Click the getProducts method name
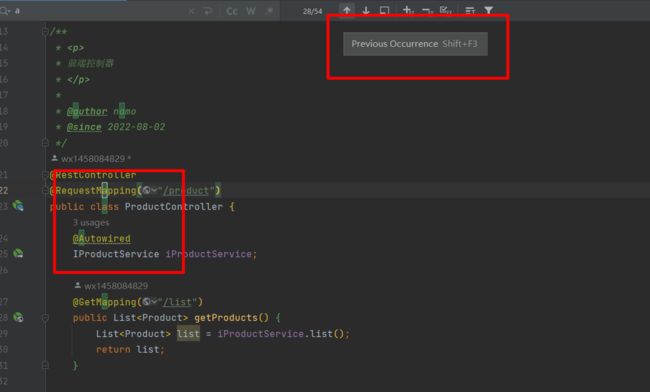The width and height of the screenshot is (650, 392). point(226,318)
